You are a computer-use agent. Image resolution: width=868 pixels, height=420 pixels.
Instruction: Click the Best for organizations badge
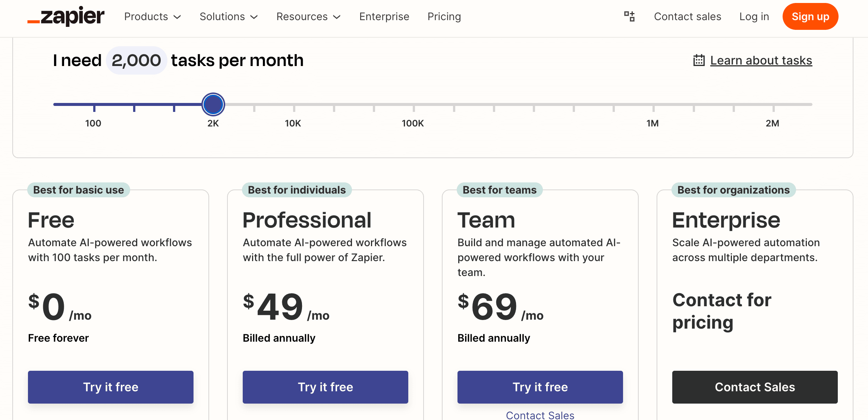pos(733,190)
